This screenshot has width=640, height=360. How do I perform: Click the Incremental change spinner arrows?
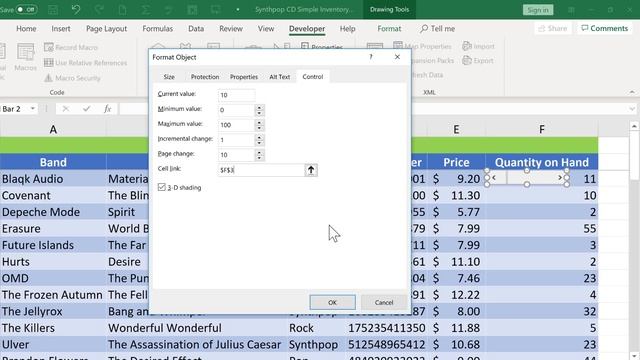pos(259,140)
